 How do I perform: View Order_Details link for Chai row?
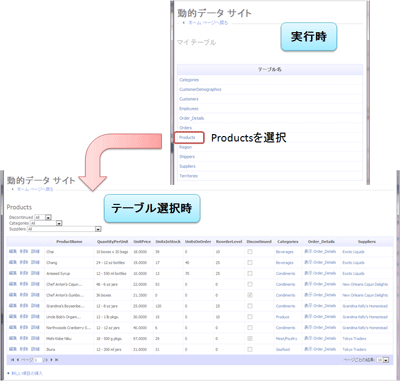point(320,252)
